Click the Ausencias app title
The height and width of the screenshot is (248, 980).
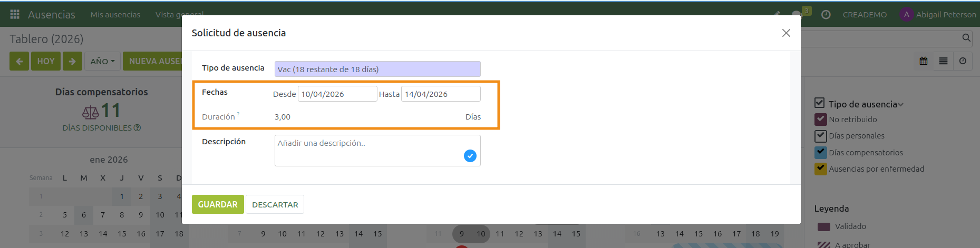52,15
